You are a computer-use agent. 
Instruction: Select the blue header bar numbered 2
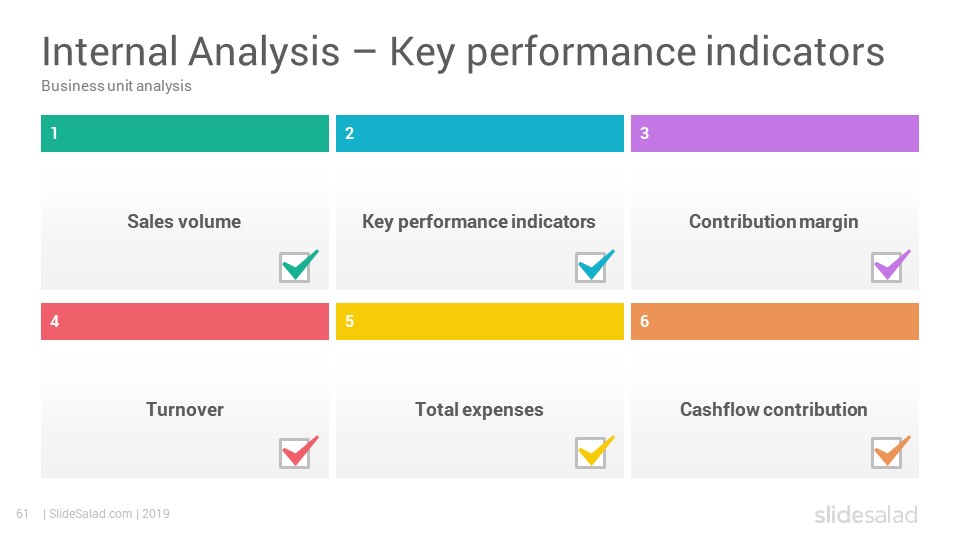480,133
